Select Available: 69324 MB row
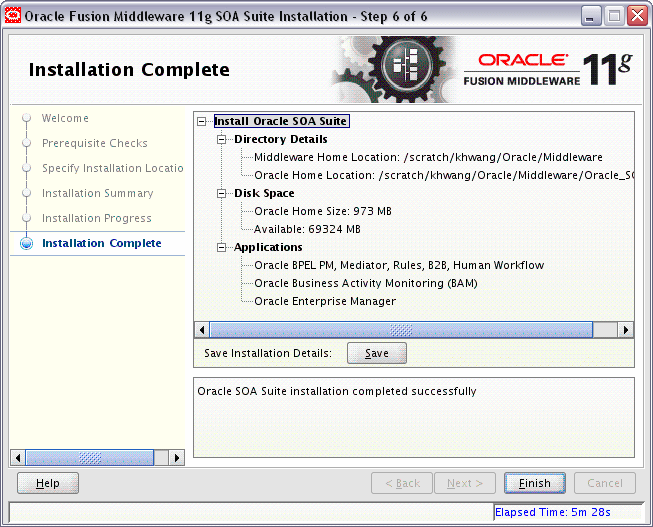 tap(307, 229)
